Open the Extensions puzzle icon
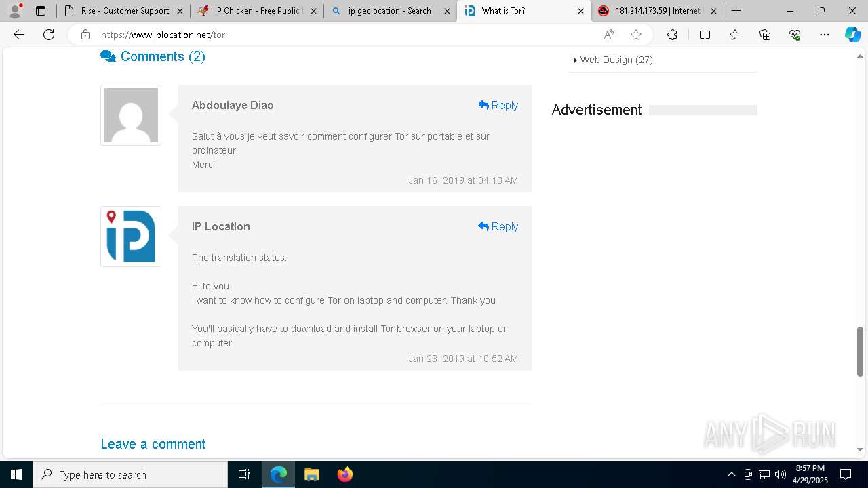868x488 pixels. pyautogui.click(x=672, y=35)
